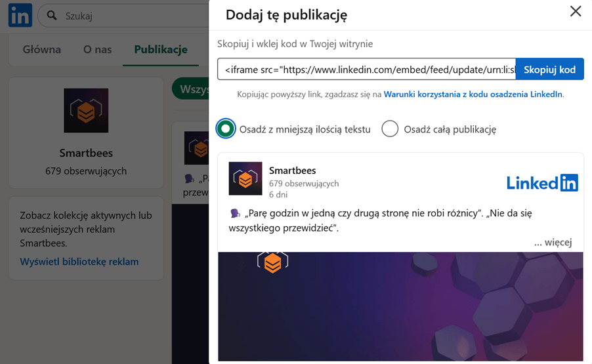Viewport: 592px width, 364px height.
Task: Click the post image in embed preview
Action: (400, 307)
